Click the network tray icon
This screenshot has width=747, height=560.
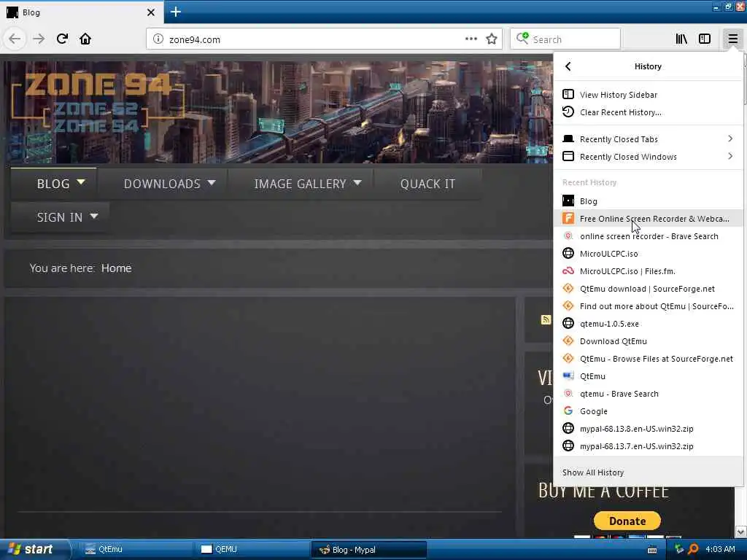(679, 549)
